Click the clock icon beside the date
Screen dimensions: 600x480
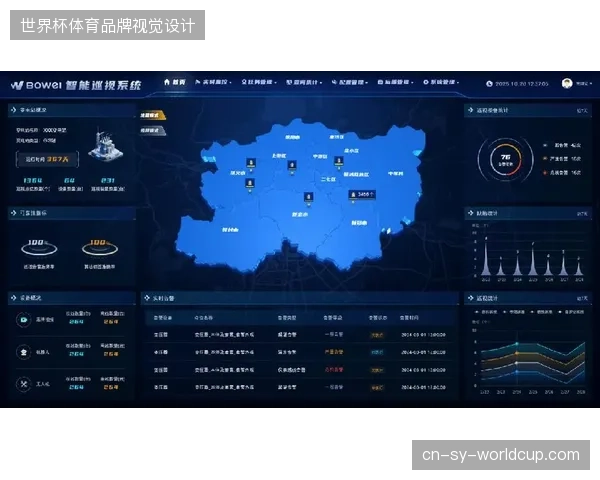click(489, 84)
